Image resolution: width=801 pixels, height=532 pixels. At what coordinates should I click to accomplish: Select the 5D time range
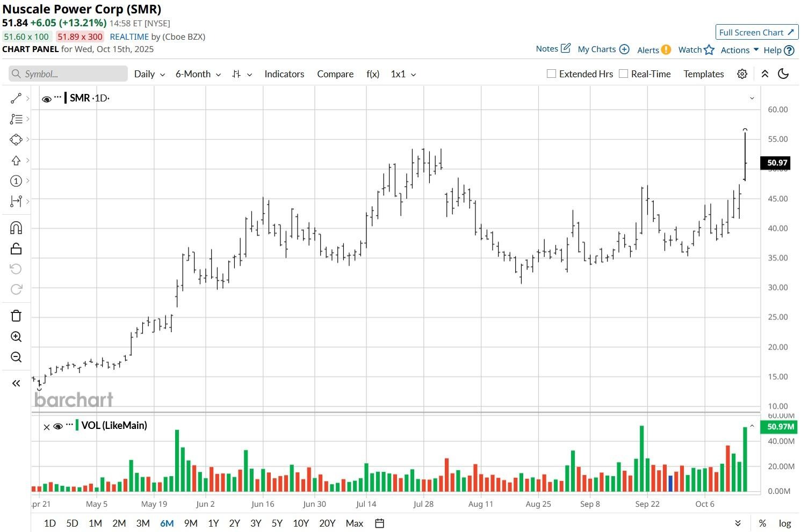[x=72, y=523]
